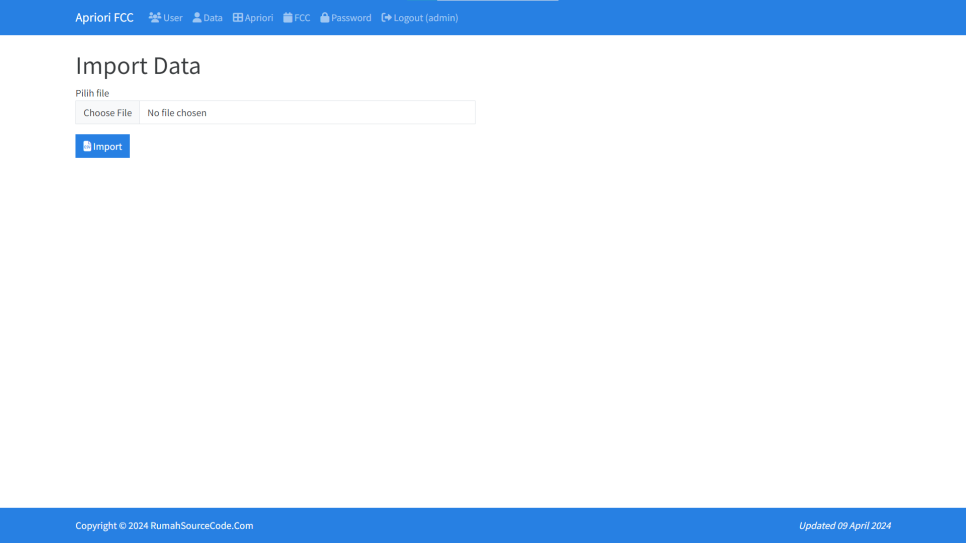This screenshot has height=543, width=966.
Task: Click the Apriori FCC brand link
Action: tap(104, 18)
